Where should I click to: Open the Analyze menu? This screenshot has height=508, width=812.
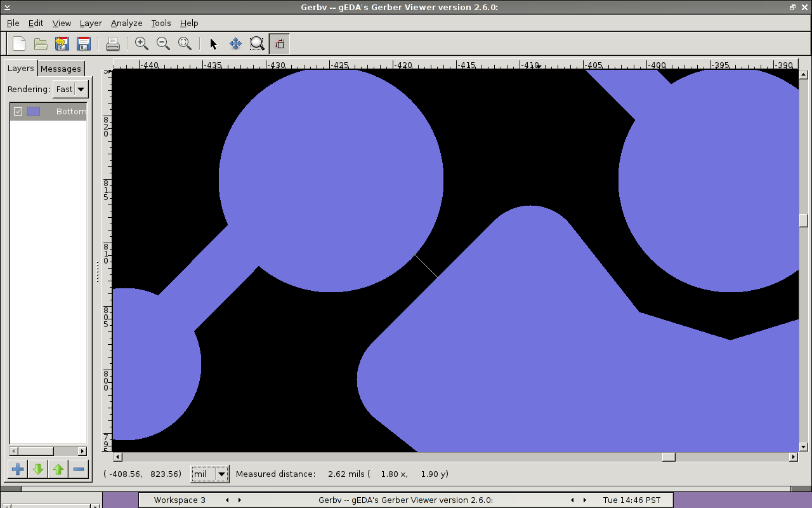126,23
